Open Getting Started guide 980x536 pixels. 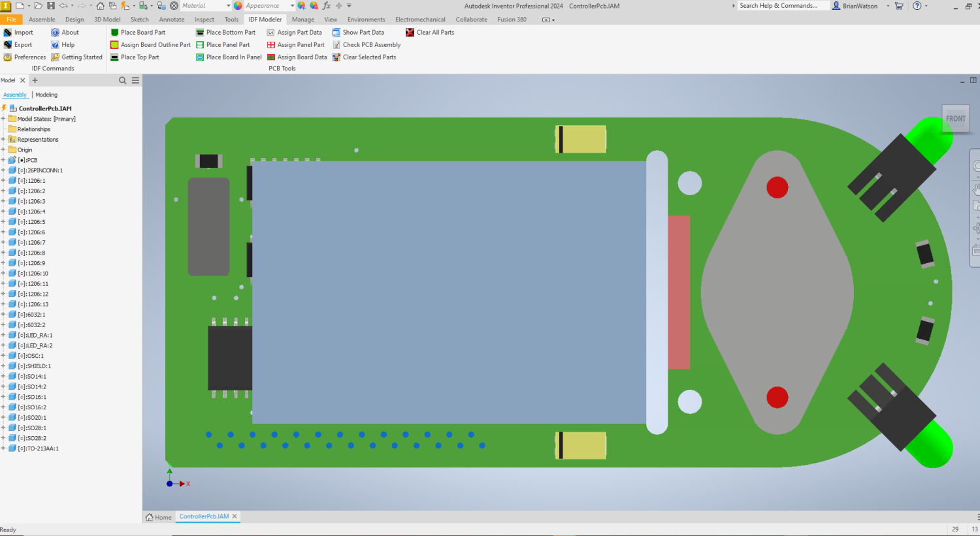click(x=82, y=57)
